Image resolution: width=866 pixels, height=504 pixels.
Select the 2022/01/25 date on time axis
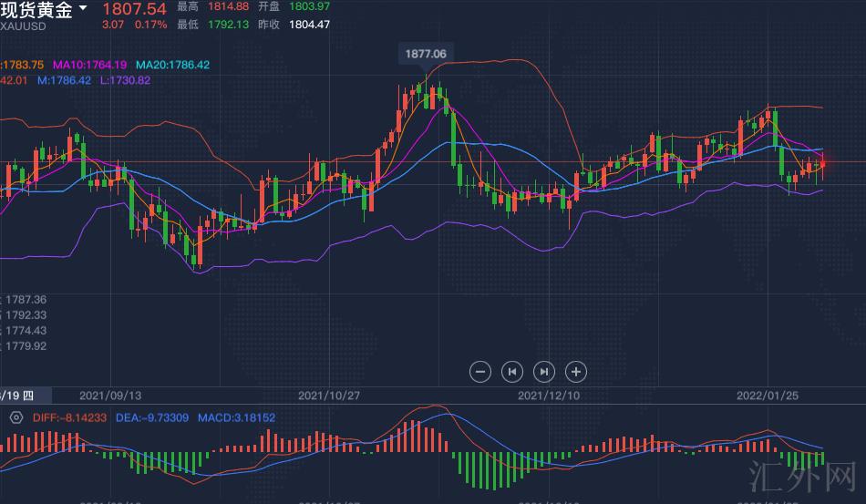point(767,396)
